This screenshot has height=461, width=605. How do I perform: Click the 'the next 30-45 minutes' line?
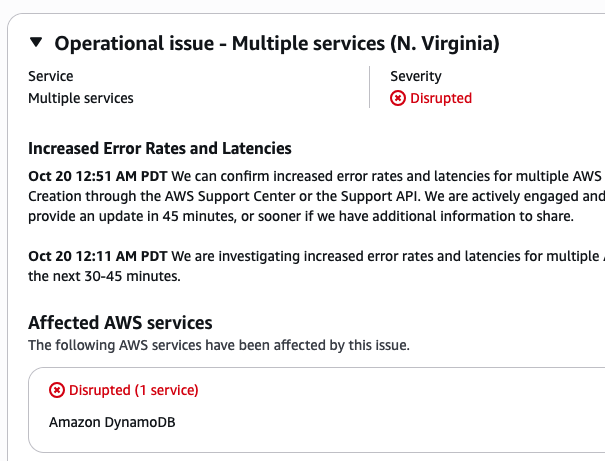tap(104, 276)
